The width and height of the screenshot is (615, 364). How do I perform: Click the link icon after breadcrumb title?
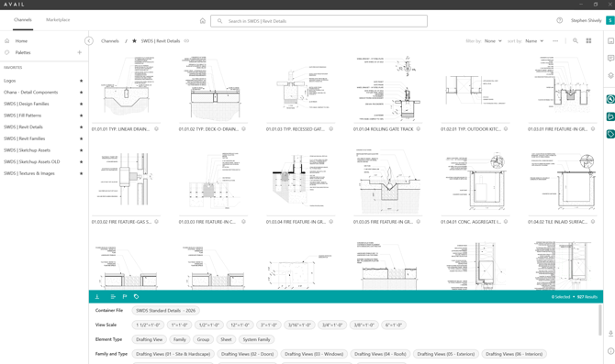coord(186,40)
